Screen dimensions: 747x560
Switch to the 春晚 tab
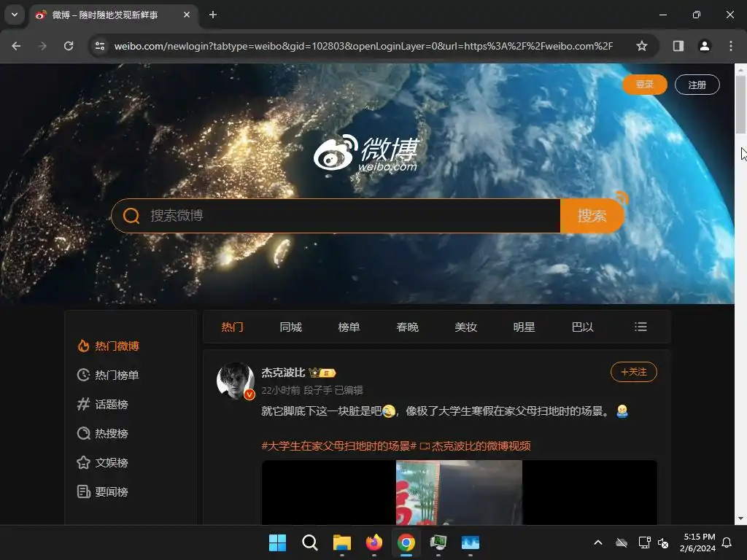[x=407, y=327]
